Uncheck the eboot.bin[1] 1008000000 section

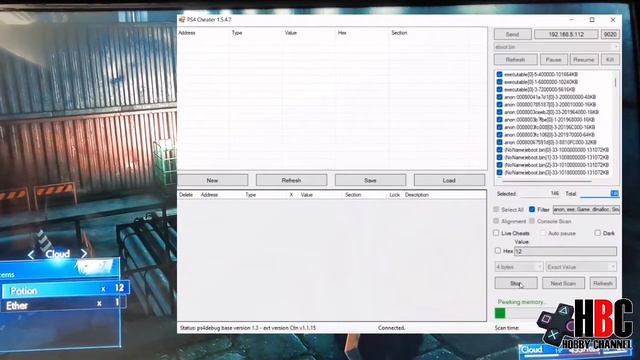pos(499,157)
